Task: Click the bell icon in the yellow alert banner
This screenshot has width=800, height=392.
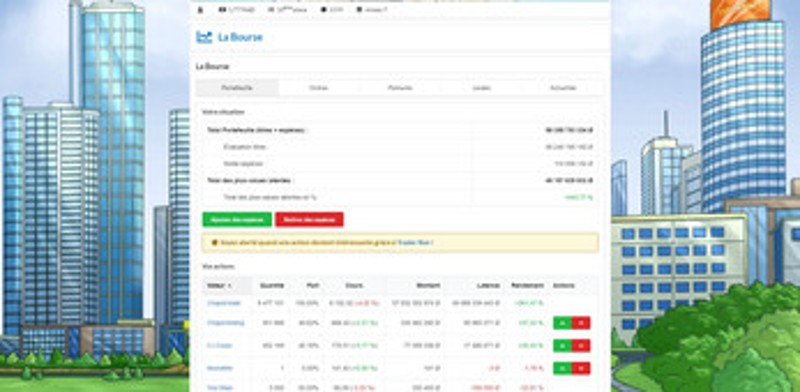Action: coord(214,243)
